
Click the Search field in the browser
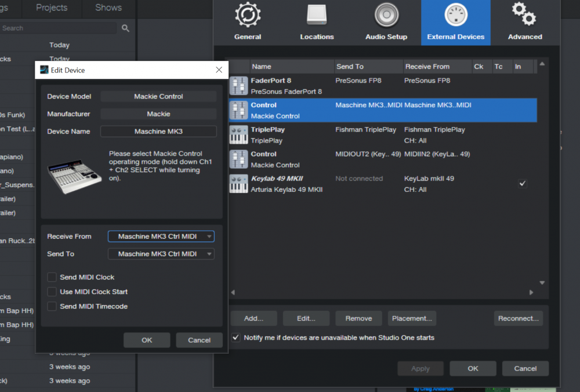59,28
